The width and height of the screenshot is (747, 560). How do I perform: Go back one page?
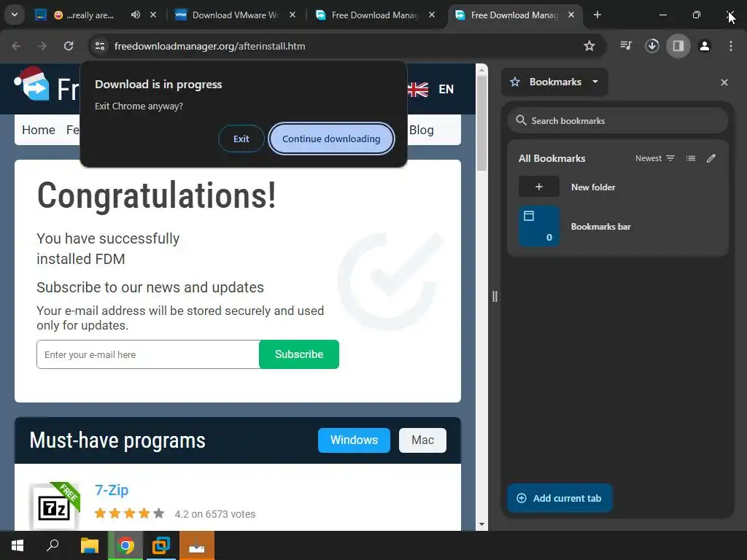coord(16,46)
